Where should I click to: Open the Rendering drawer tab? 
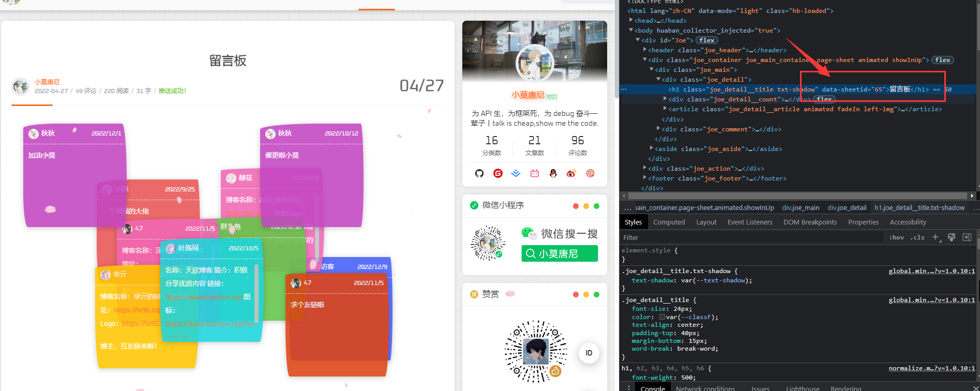(x=846, y=388)
